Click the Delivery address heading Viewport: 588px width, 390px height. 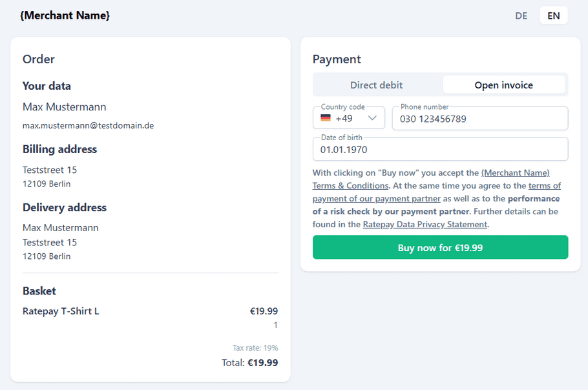pyautogui.click(x=65, y=207)
